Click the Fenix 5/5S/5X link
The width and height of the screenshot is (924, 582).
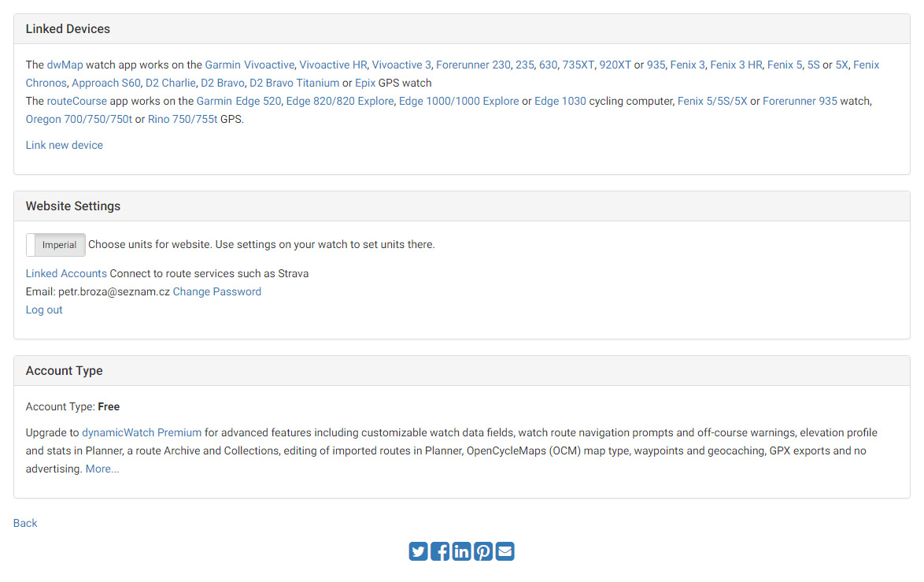(712, 102)
